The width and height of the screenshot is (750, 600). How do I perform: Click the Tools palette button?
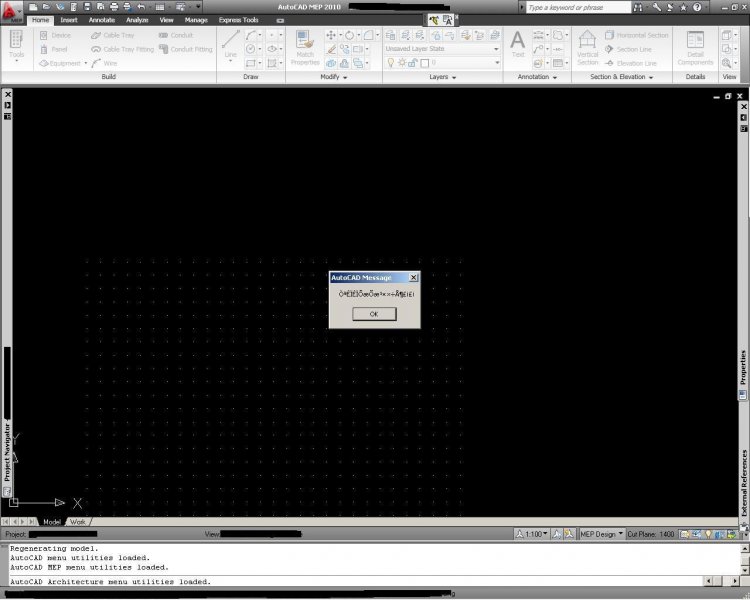(16, 46)
